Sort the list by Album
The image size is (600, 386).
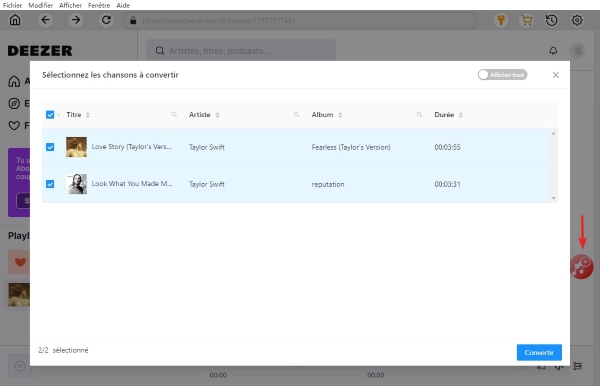pos(340,115)
